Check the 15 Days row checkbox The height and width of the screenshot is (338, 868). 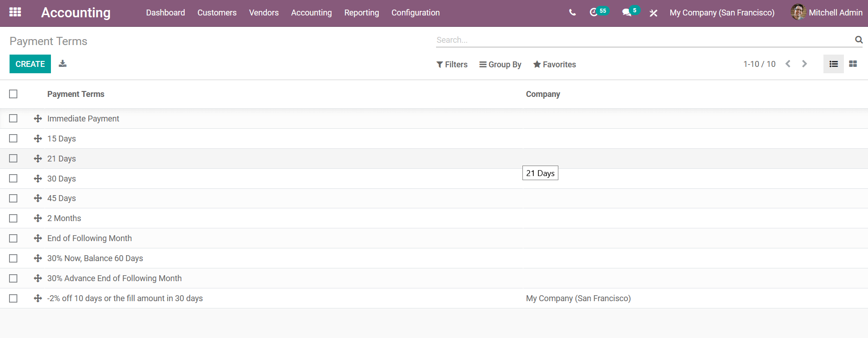pyautogui.click(x=13, y=138)
